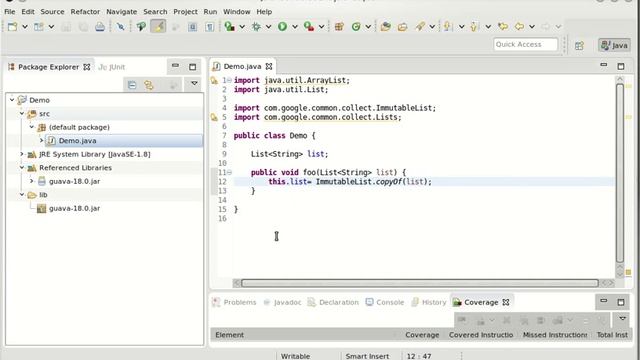Click the Demo.java editor tab
The height and width of the screenshot is (360, 640).
(242, 66)
